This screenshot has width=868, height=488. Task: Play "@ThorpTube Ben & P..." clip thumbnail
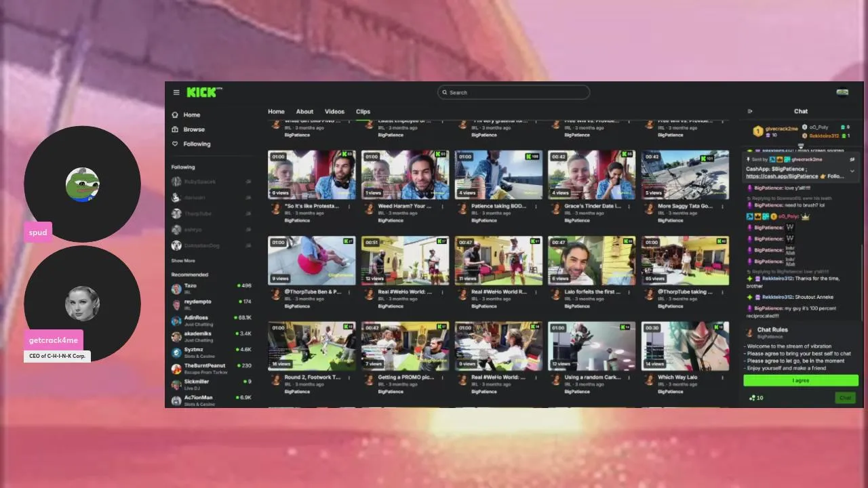coord(312,260)
